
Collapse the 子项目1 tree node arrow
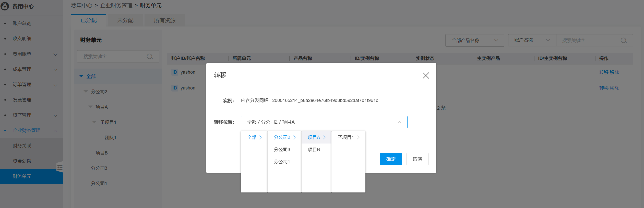click(94, 122)
